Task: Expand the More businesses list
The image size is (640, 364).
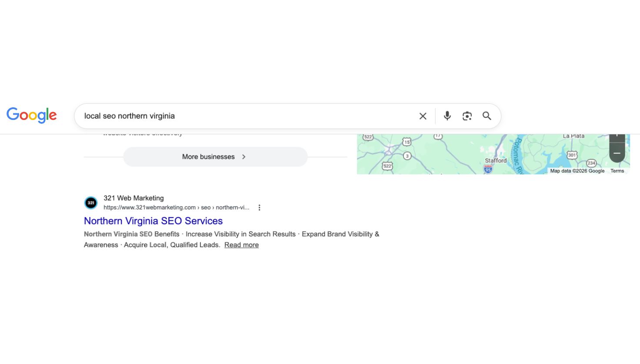Action: (215, 157)
